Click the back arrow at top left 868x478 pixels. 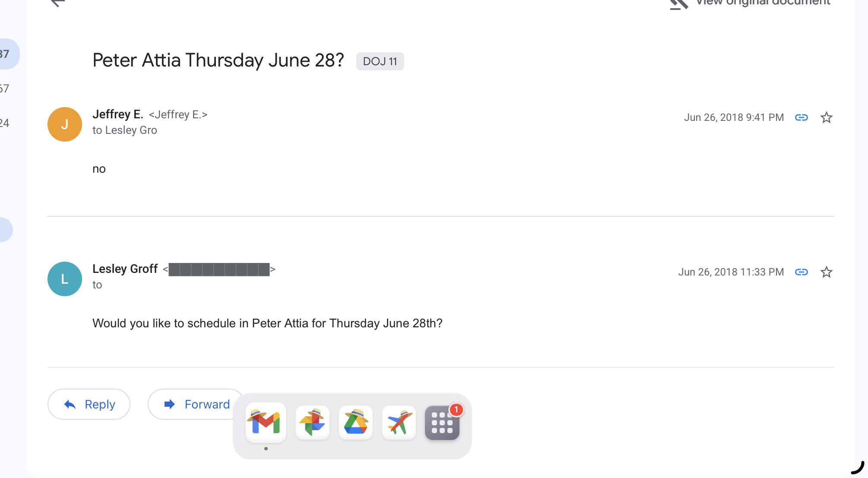click(57, 3)
